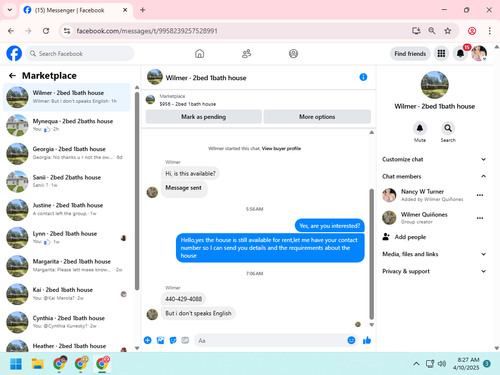Open Justine - 2bed 1bath house conversation
Screen dimensions: 500x375
tap(67, 210)
